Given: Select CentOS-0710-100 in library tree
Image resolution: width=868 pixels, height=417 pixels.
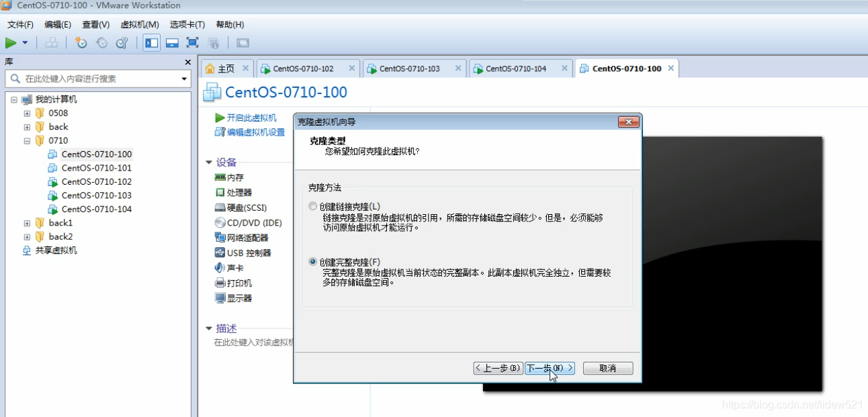Looking at the screenshot, I should [97, 154].
